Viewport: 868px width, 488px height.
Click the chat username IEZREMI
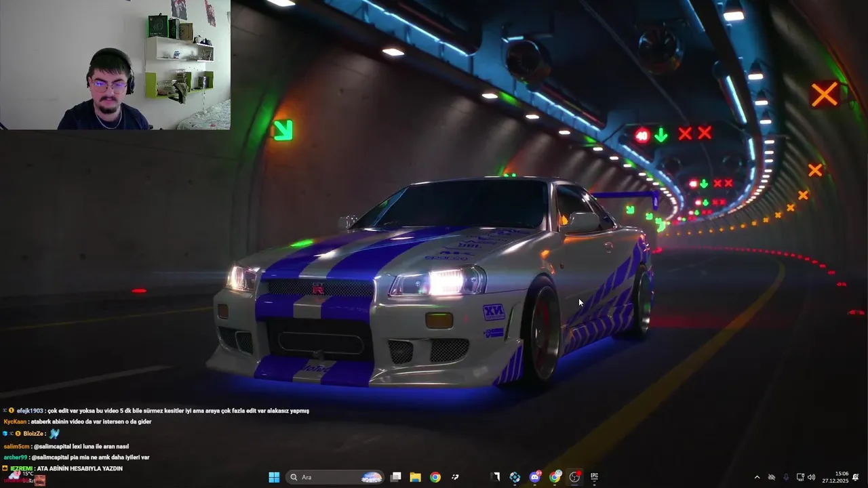pos(21,468)
